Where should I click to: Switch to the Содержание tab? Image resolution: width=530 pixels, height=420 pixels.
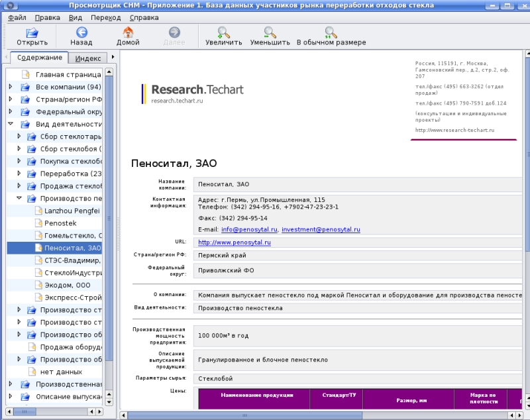coord(40,58)
